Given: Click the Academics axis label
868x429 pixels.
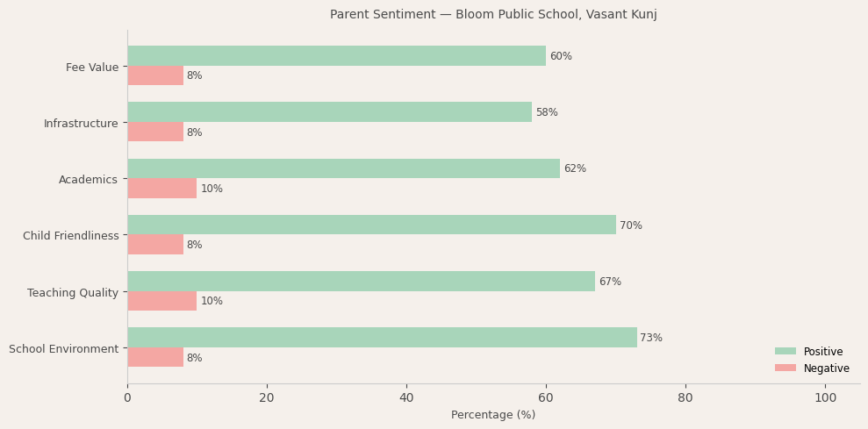Looking at the screenshot, I should coord(88,180).
